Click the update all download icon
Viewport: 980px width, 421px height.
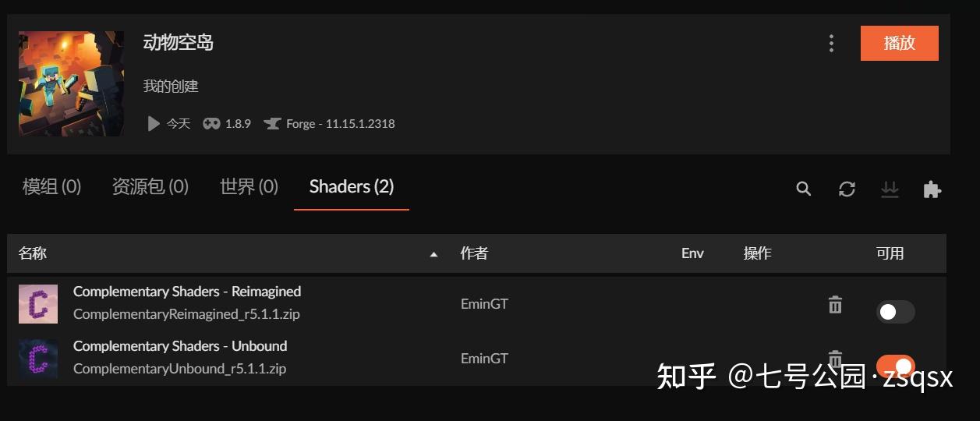890,189
